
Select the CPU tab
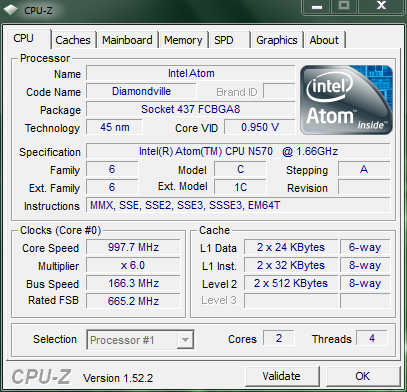point(29,39)
